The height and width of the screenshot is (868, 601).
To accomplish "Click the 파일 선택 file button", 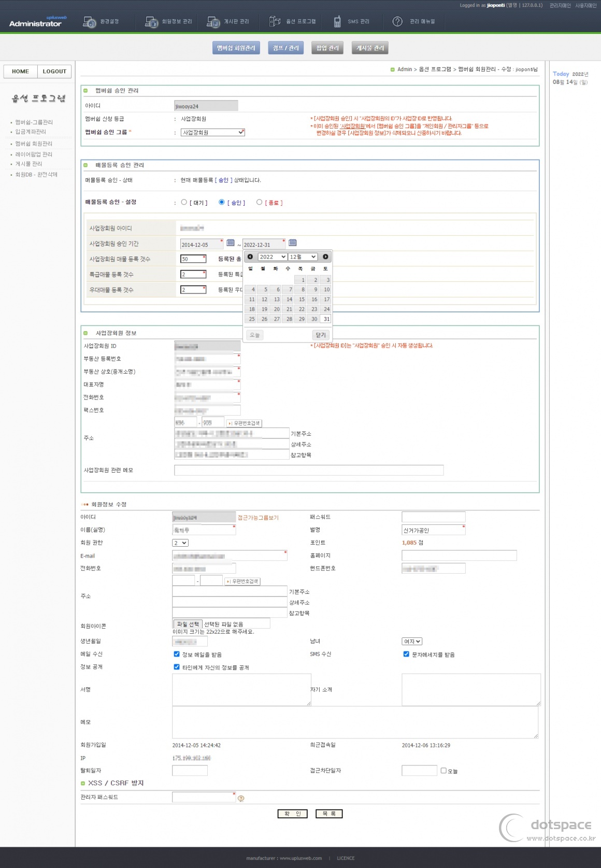I will [188, 624].
